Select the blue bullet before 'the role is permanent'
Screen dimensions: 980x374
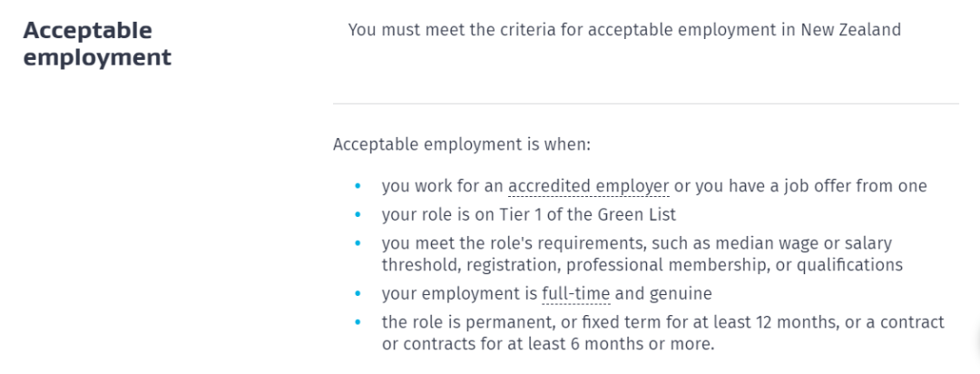[x=358, y=322]
